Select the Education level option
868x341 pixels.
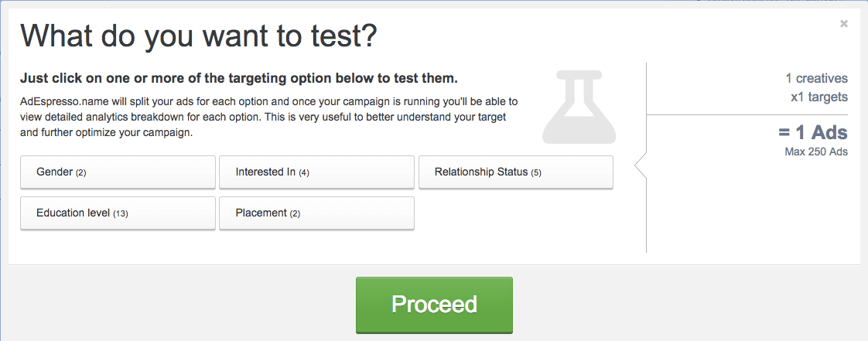coord(118,213)
